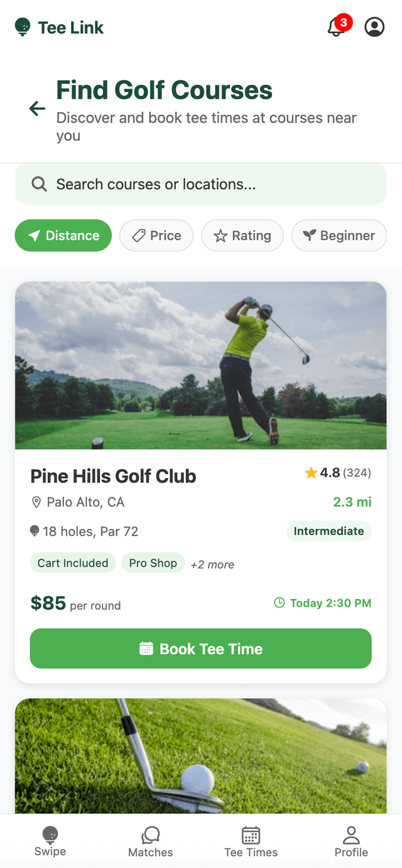Viewport: 402px width, 868px height.
Task: Open notifications bell with 3 badge
Action: [x=337, y=27]
